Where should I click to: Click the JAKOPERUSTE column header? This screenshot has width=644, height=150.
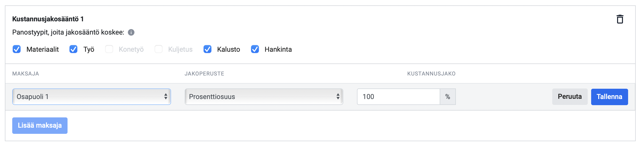tap(204, 74)
